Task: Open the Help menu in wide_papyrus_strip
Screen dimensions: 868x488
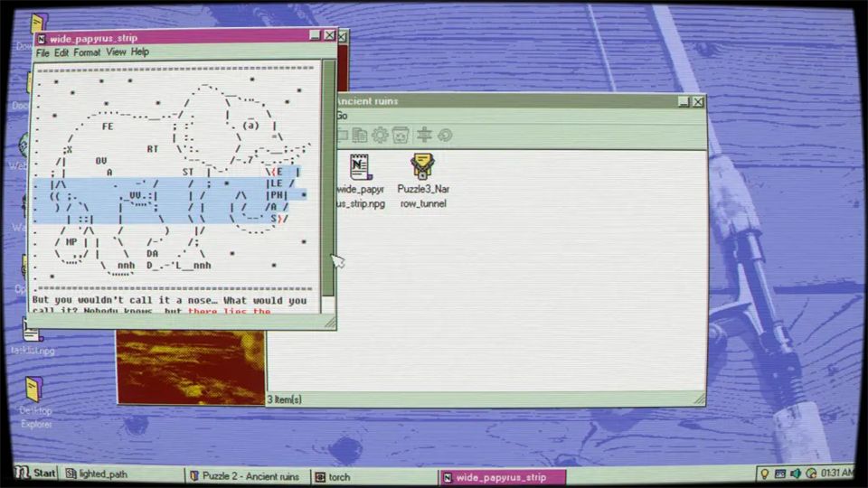Action: [140, 52]
